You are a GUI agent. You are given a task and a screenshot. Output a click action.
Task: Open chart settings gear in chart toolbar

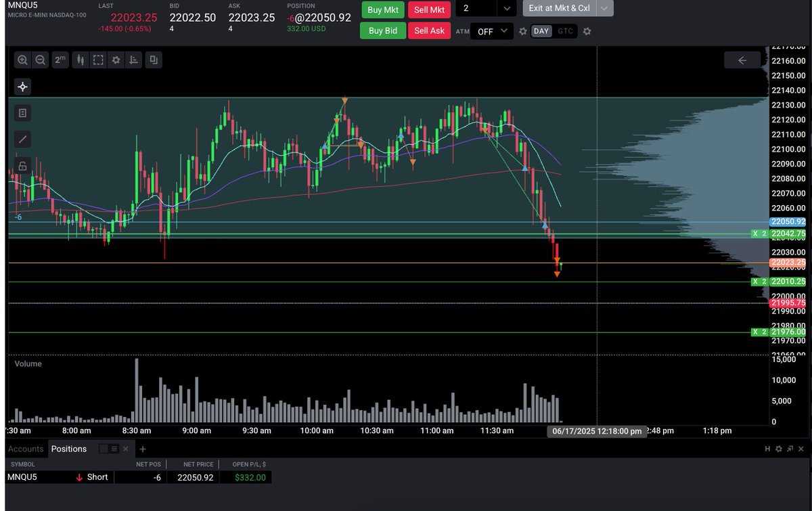click(x=116, y=60)
